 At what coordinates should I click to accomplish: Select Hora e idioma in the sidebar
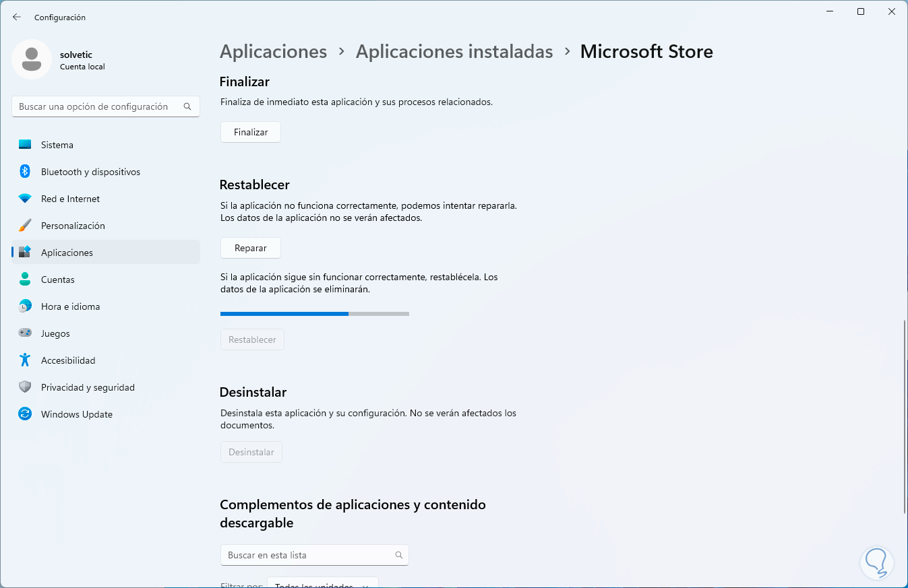(x=106, y=306)
